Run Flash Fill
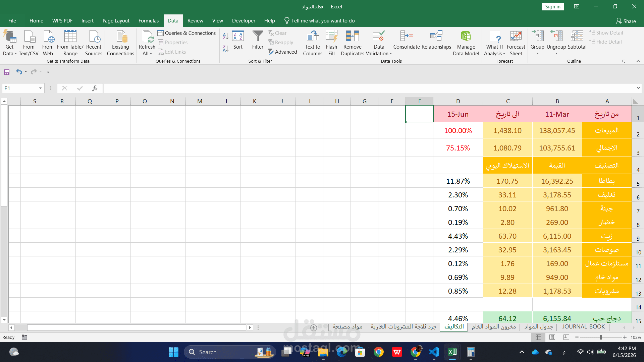This screenshot has height=362, width=644. 331,43
